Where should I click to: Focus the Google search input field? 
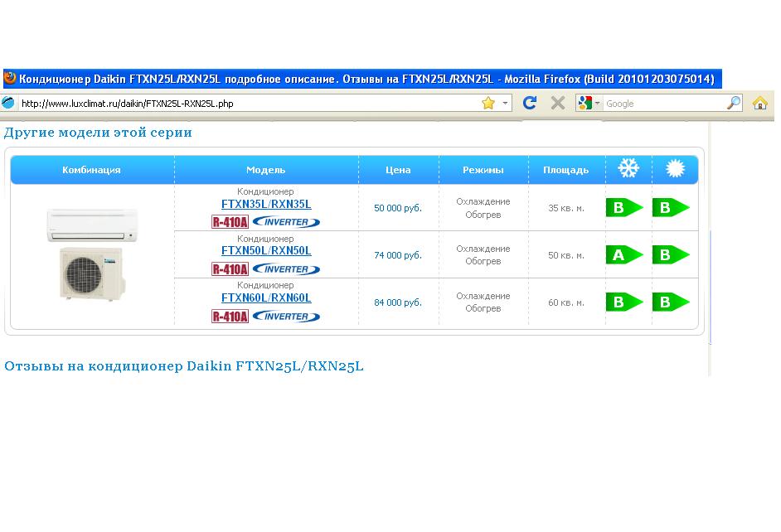(664, 104)
